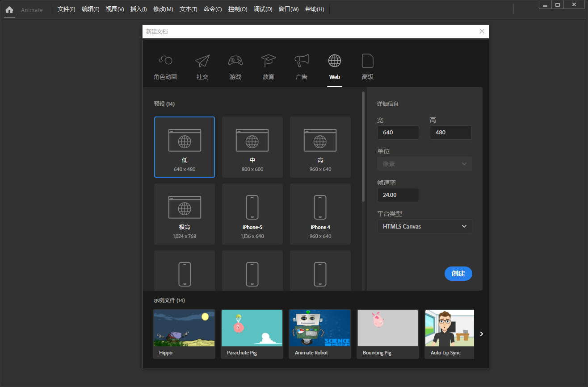Choose the 低 640 x 480 preset
The width and height of the screenshot is (588, 387).
tap(185, 147)
